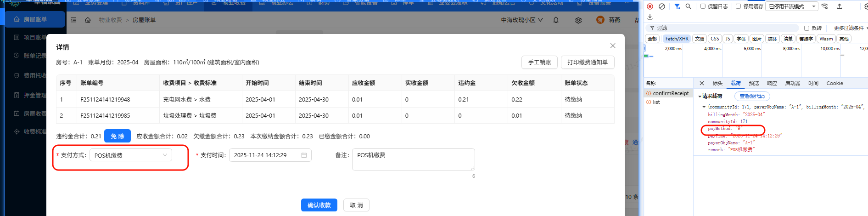Toggle the Fetch/XHR request type filter
This screenshot has height=216, width=868.
677,39
